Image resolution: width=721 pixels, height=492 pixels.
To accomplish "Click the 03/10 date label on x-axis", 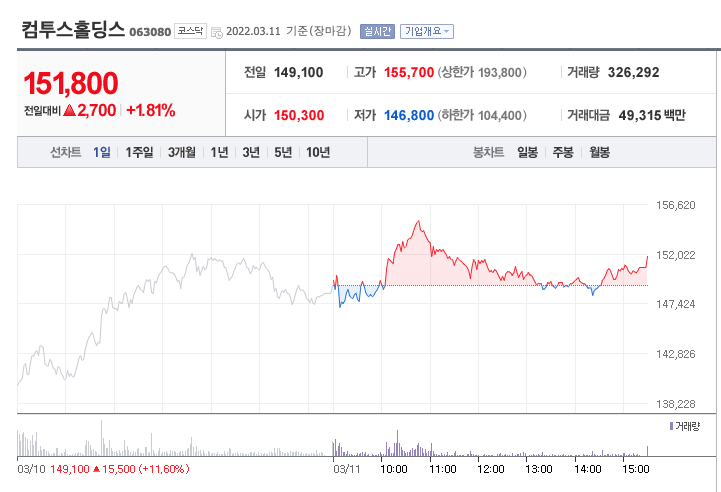I will point(31,469).
